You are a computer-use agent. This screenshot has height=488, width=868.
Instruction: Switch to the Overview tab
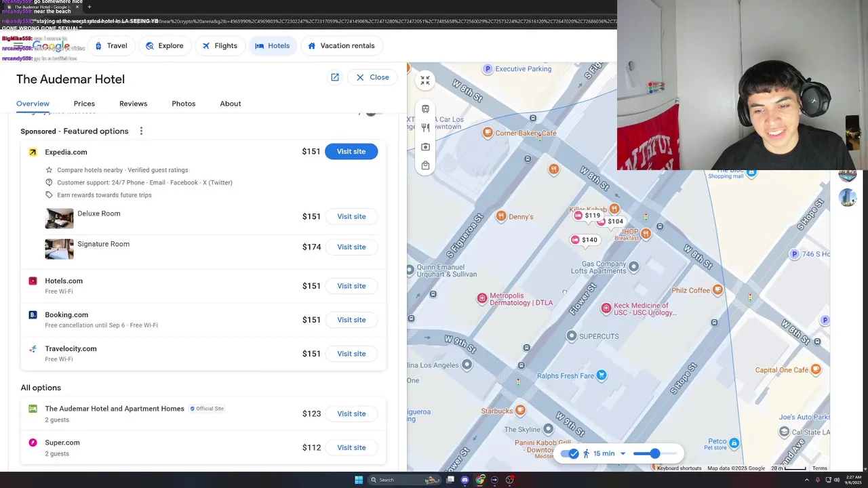pyautogui.click(x=33, y=104)
